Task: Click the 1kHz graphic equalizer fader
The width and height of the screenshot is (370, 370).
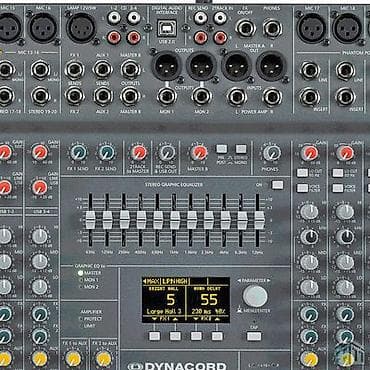Action: click(175, 220)
